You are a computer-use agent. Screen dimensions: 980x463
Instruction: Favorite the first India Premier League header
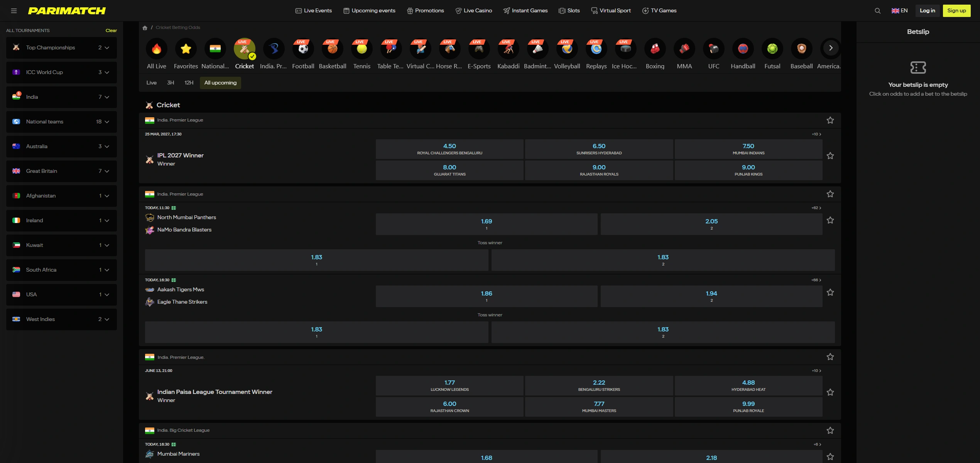tap(830, 120)
